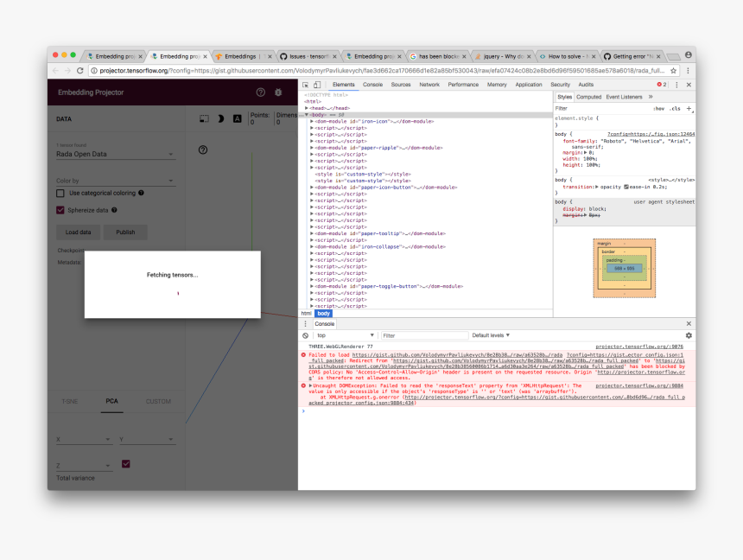The width and height of the screenshot is (743, 560).
Task: Click the ease-in timing function swatch
Action: (x=626, y=187)
